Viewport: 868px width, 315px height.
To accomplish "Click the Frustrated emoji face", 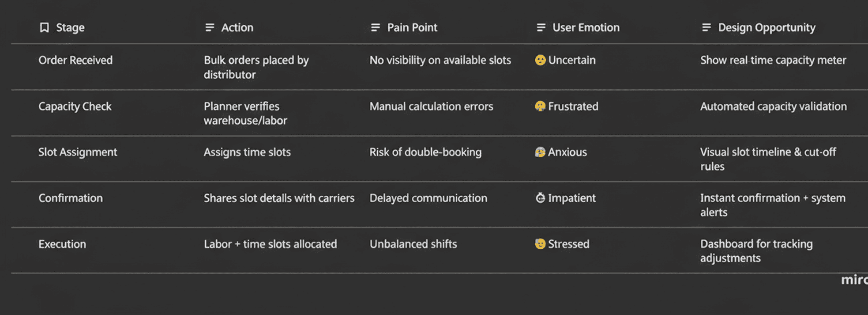I will [540, 106].
